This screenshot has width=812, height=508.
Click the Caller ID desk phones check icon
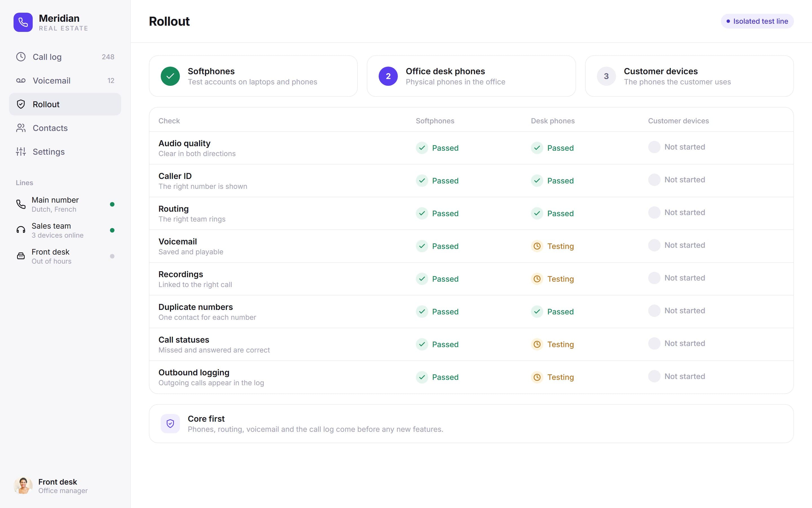click(x=537, y=181)
